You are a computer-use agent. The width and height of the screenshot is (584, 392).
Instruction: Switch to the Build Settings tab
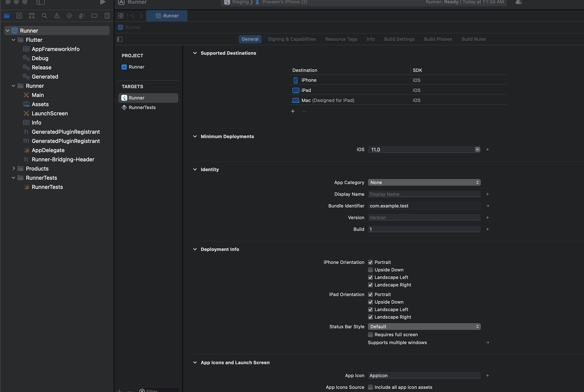400,39
